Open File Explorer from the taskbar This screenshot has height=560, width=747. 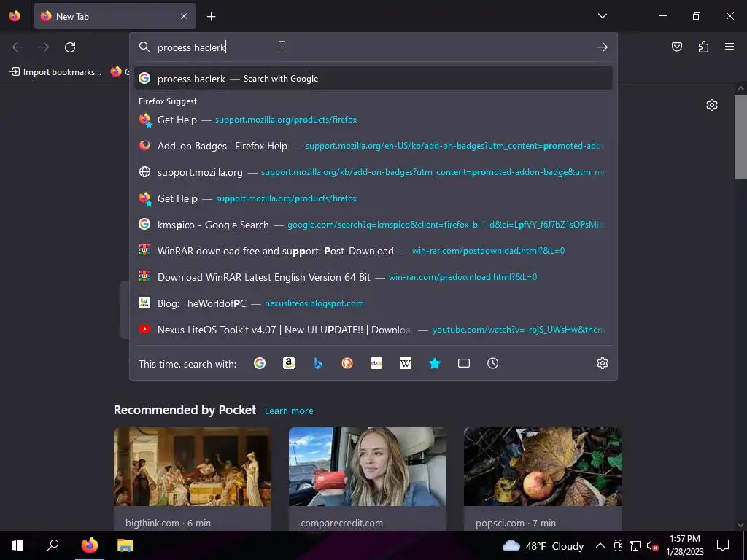click(x=125, y=545)
